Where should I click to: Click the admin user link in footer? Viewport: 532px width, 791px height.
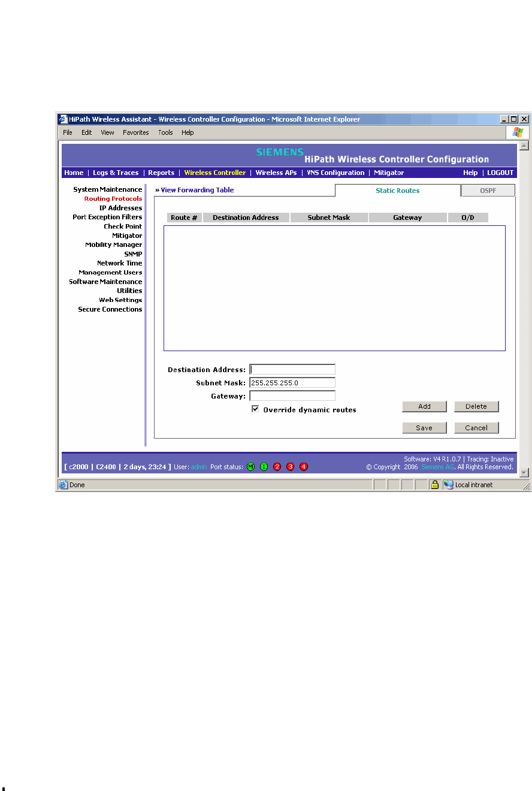pyautogui.click(x=199, y=467)
